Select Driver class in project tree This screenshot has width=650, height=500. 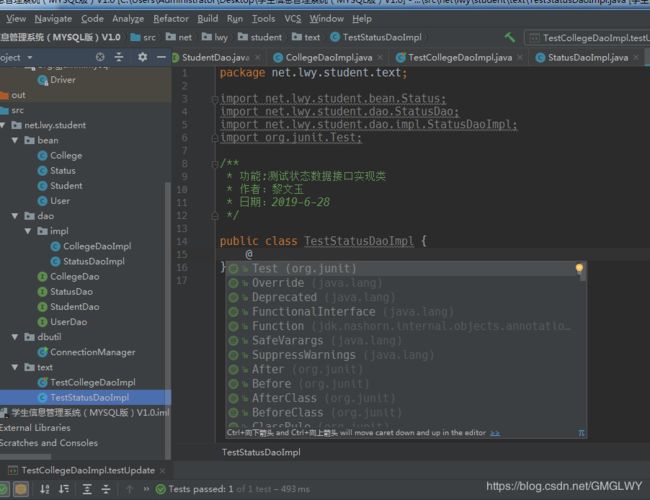[56, 80]
